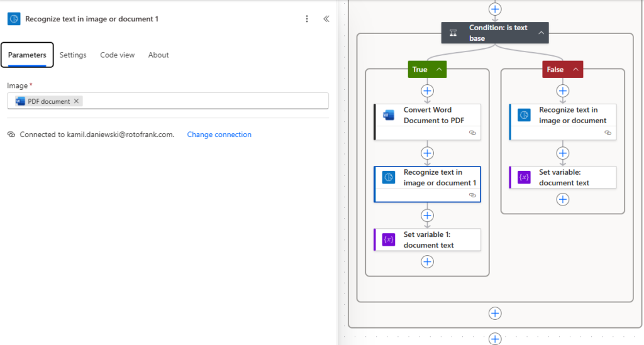Click AI Builder icon on Recognize text 1 card

388,177
